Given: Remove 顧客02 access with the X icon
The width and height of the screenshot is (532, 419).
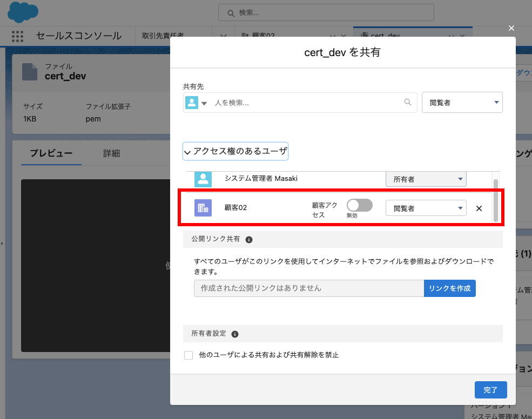Looking at the screenshot, I should [x=479, y=208].
